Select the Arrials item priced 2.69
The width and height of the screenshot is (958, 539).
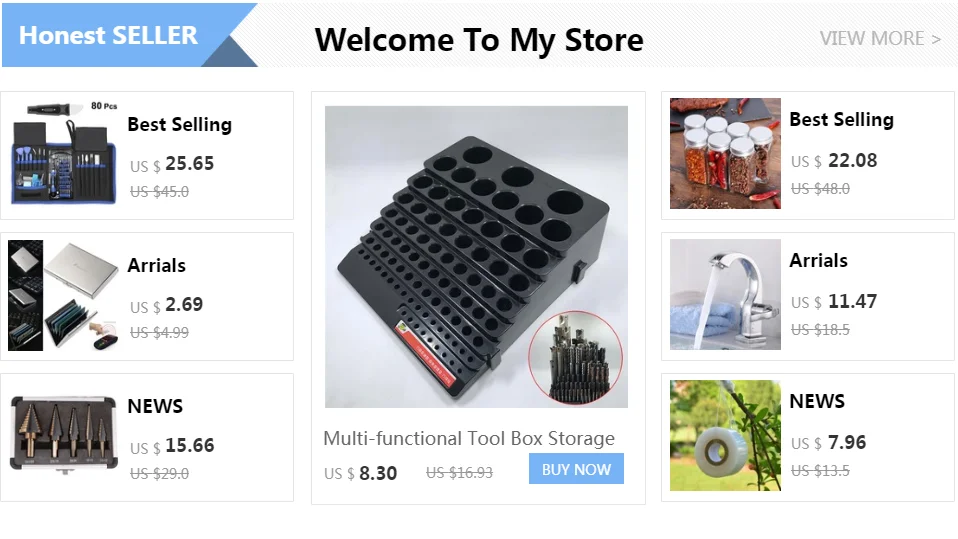pos(147,296)
